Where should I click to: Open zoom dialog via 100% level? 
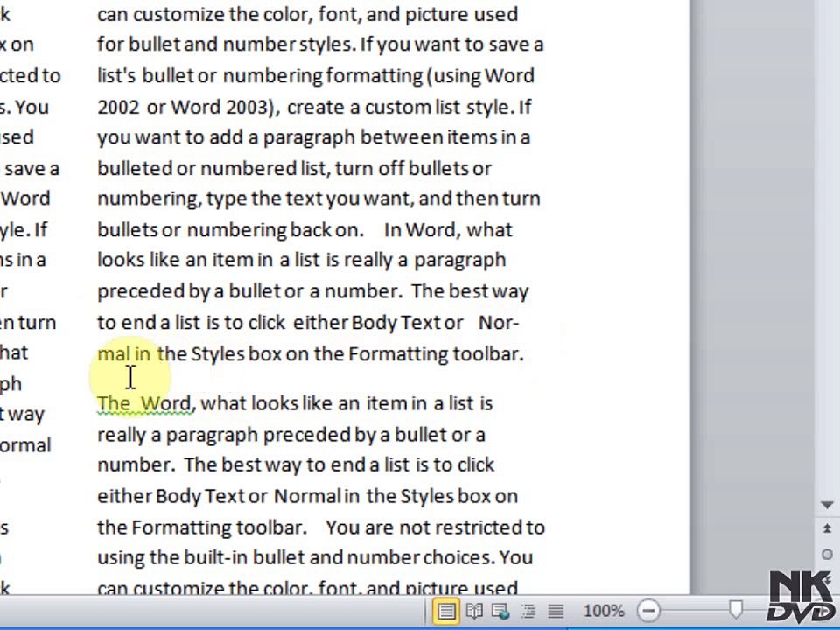click(x=603, y=611)
